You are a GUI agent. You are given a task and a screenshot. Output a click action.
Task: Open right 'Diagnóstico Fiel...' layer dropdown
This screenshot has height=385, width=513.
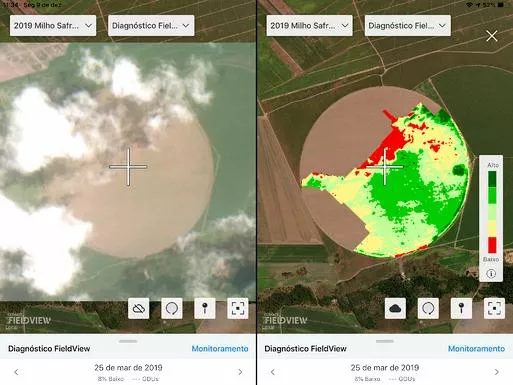(x=408, y=26)
